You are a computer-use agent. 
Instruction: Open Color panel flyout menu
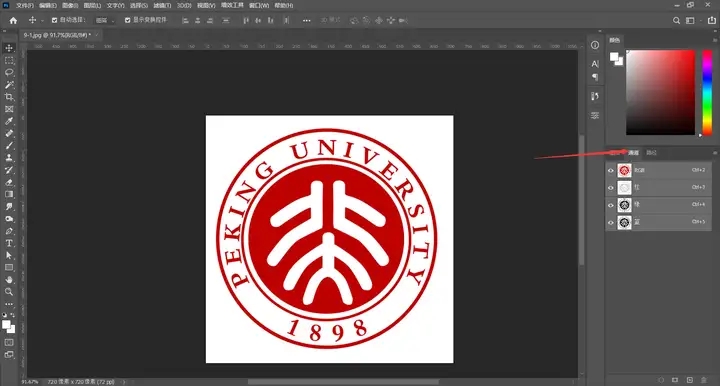click(x=714, y=40)
